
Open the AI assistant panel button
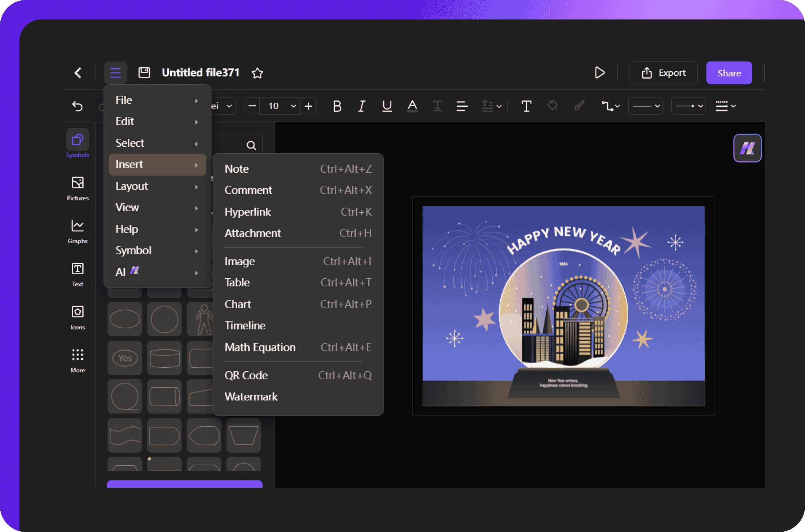(x=747, y=148)
